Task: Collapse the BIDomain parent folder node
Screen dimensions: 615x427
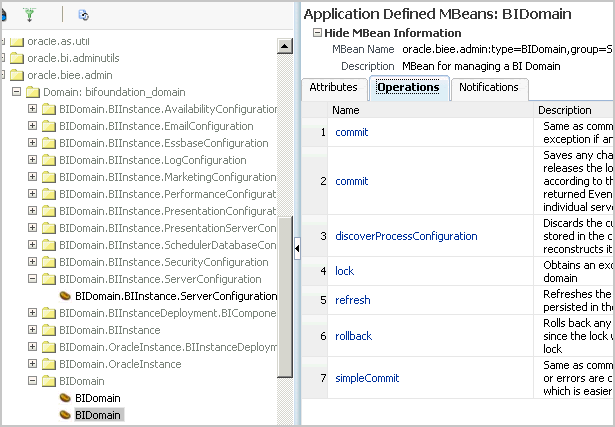Action: 33,381
